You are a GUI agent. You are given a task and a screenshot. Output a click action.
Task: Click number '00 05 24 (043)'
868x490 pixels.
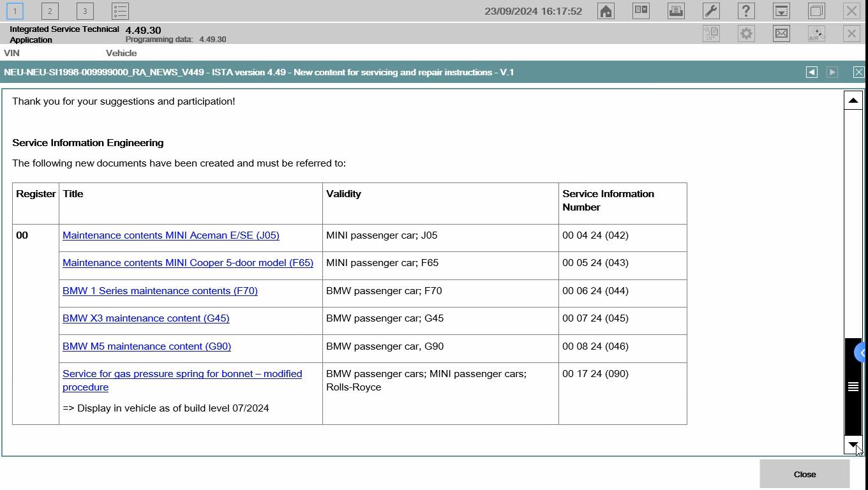pos(595,263)
